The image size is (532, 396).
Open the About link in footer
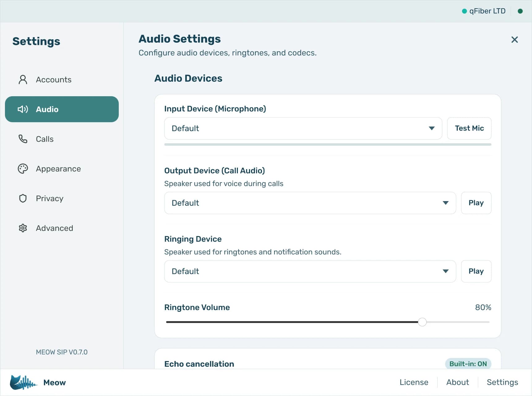(x=457, y=382)
